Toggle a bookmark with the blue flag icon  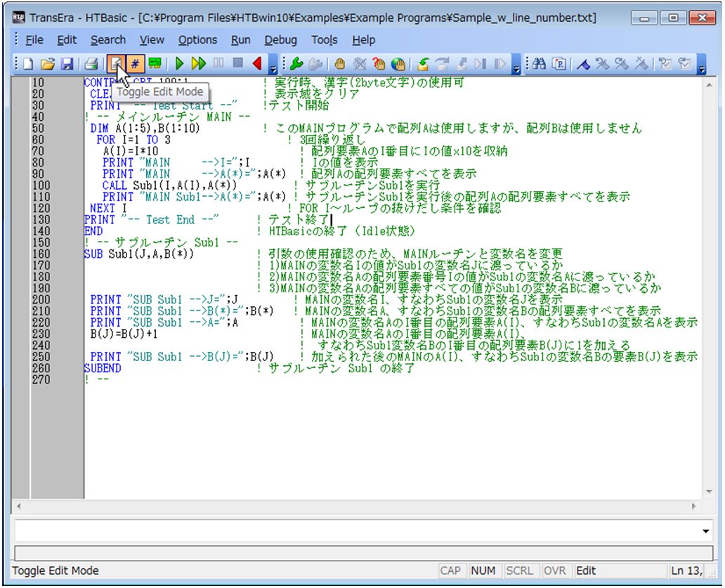click(584, 64)
